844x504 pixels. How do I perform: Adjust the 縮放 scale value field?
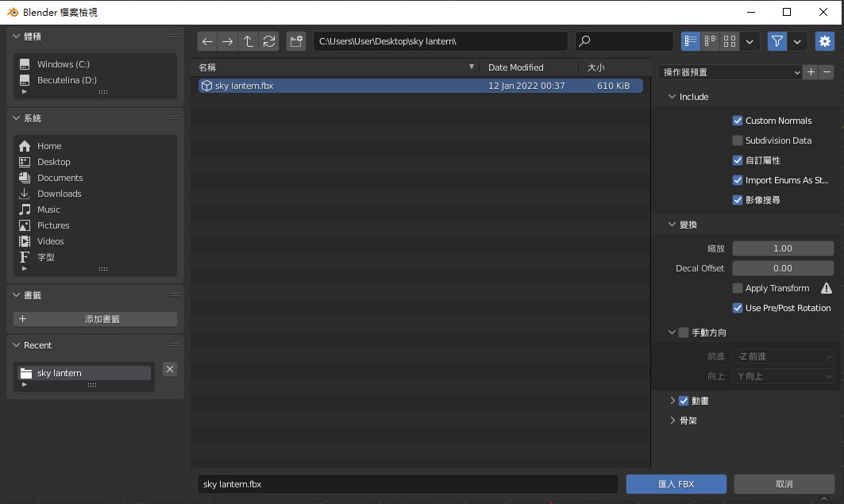[782, 248]
